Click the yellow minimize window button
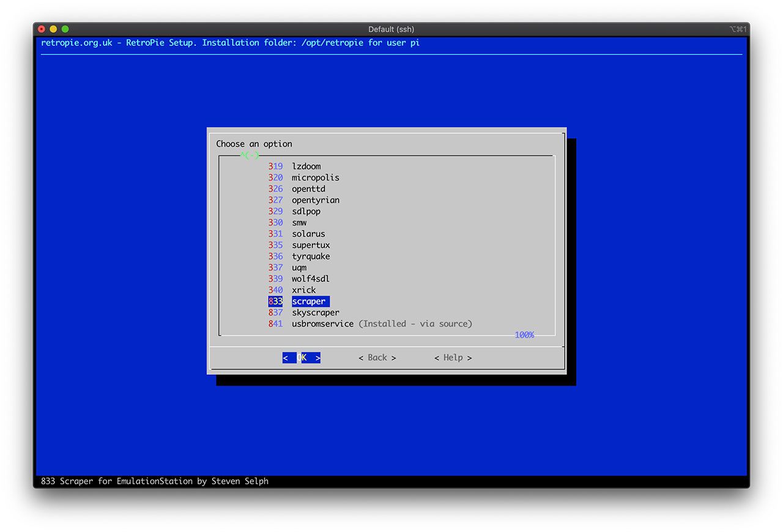Viewport: 783px width, 532px height. click(53, 29)
